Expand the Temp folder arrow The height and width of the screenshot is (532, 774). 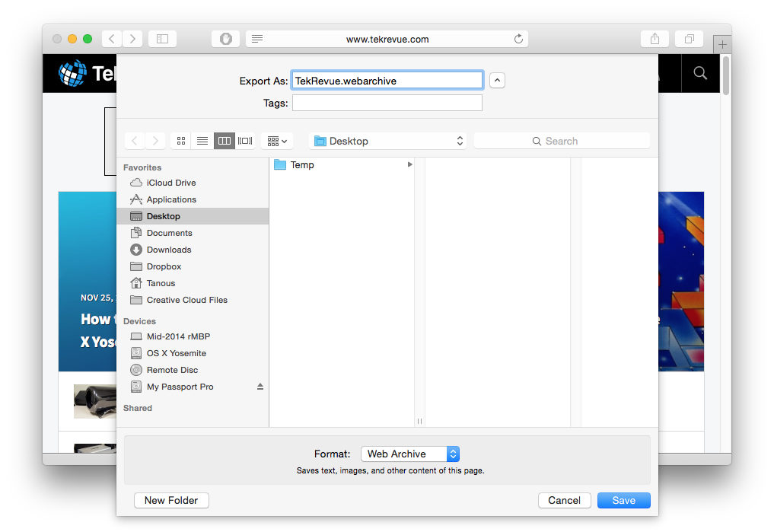409,165
